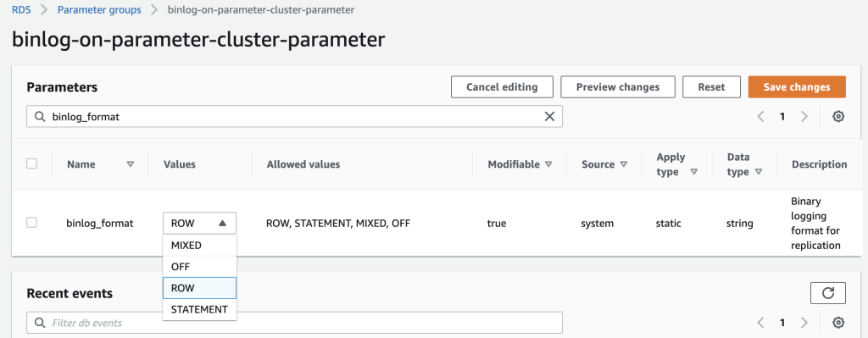Collapse the binlog_format Values dropdown
The image size is (868, 338).
[199, 224]
